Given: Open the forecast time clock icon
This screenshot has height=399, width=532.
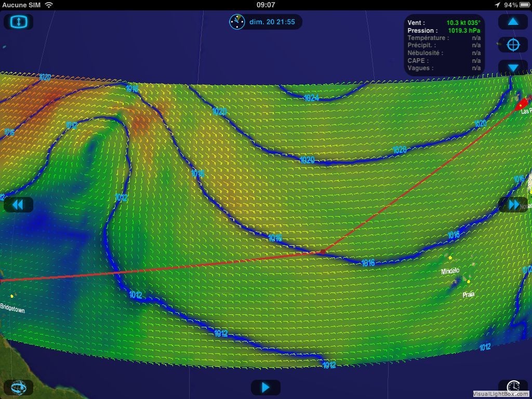Looking at the screenshot, I should click(237, 22).
